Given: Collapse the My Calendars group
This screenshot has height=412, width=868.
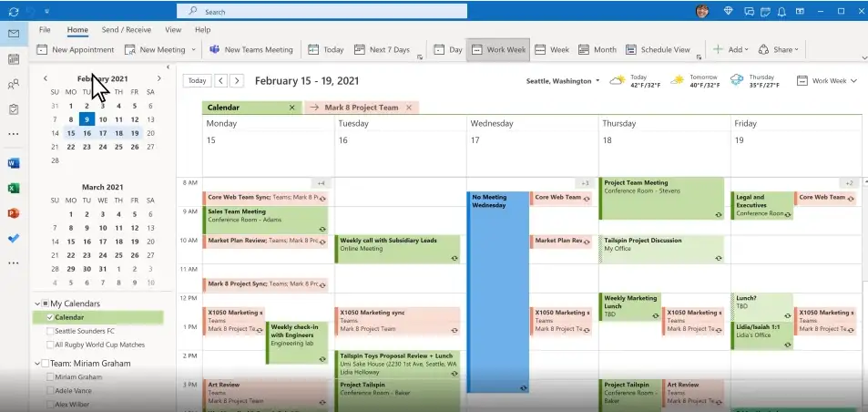Looking at the screenshot, I should point(36,304).
